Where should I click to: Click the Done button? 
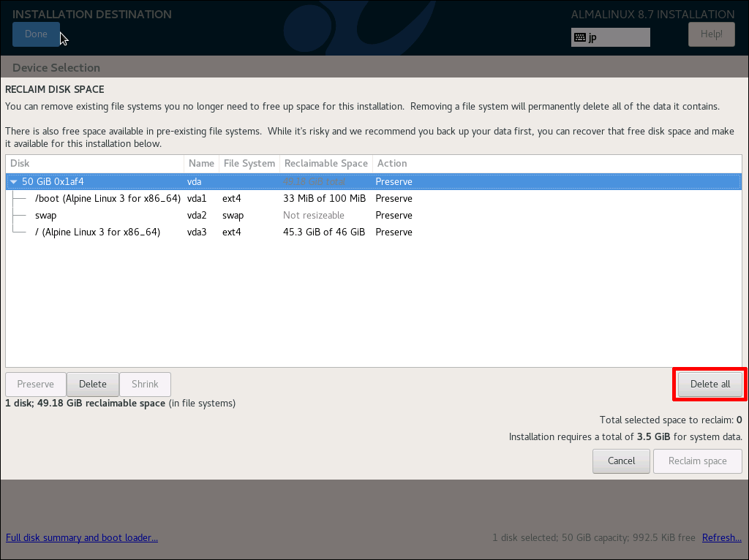(36, 34)
